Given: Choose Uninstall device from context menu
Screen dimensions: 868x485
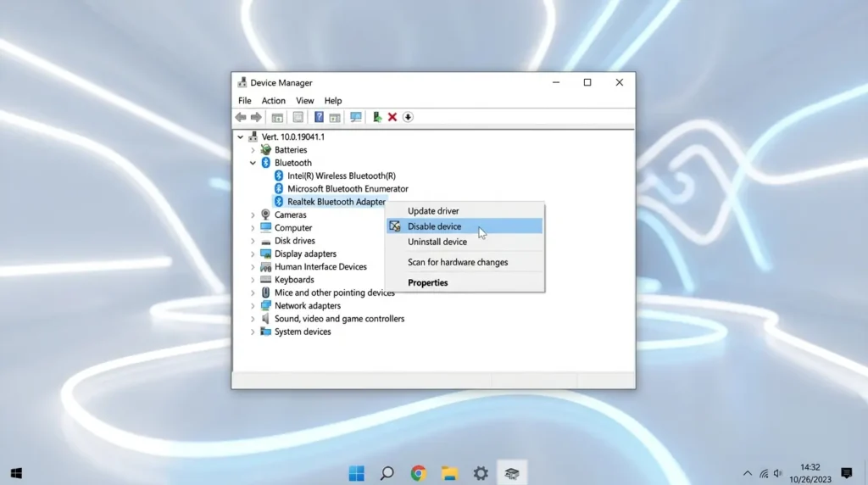Looking at the screenshot, I should [x=465, y=242].
